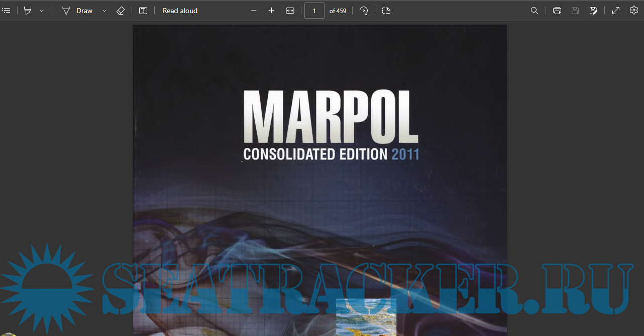Print the PDF document
The width and height of the screenshot is (644, 336).
557,11
